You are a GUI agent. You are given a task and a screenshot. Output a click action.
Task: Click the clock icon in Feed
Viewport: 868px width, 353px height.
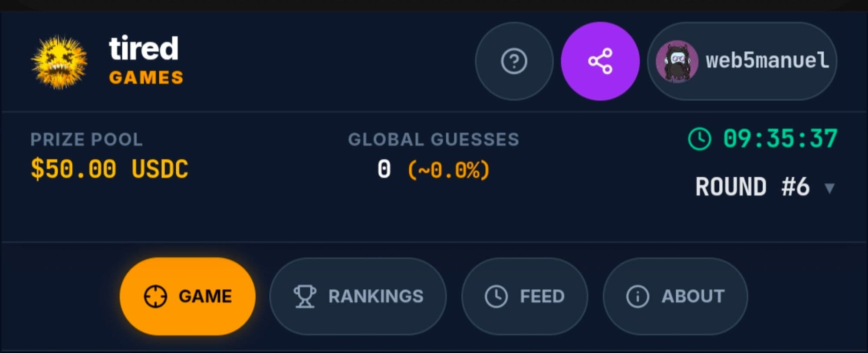pyautogui.click(x=496, y=297)
